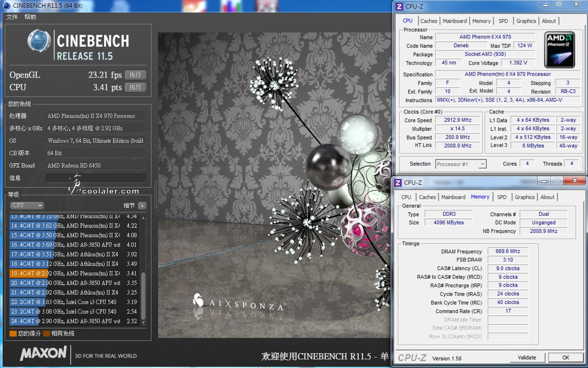Viewport: 588px width, 368px height.
Task: Select the CPU tab in upper CPU-Z
Action: pos(408,21)
